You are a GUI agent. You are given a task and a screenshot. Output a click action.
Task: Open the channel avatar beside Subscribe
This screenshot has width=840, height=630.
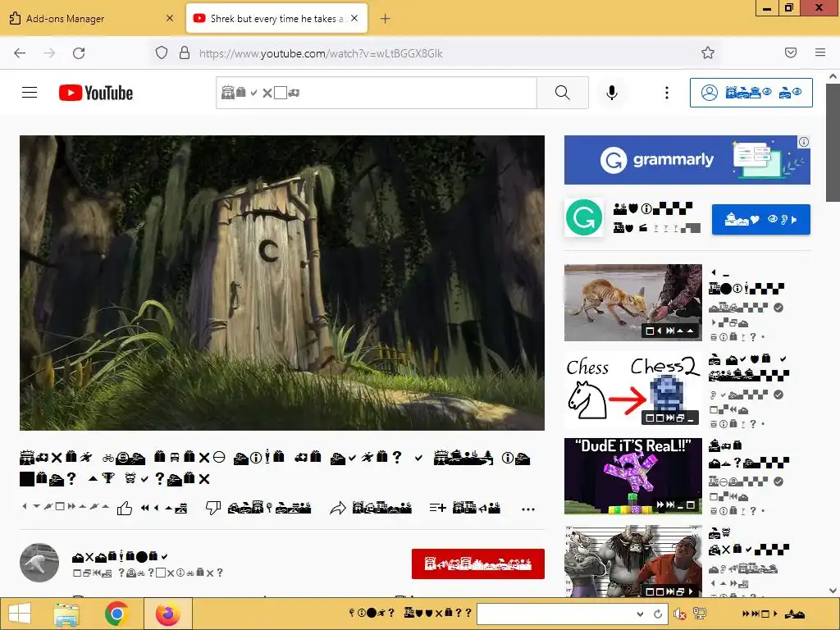(39, 563)
